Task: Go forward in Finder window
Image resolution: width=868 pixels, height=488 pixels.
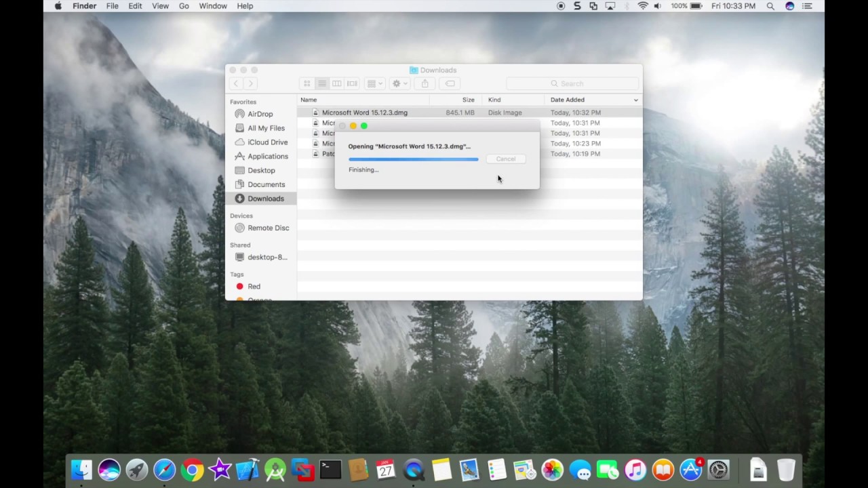Action: click(x=251, y=83)
